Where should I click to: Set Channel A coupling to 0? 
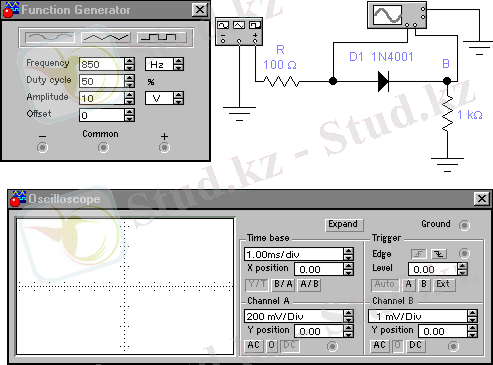pos(272,345)
